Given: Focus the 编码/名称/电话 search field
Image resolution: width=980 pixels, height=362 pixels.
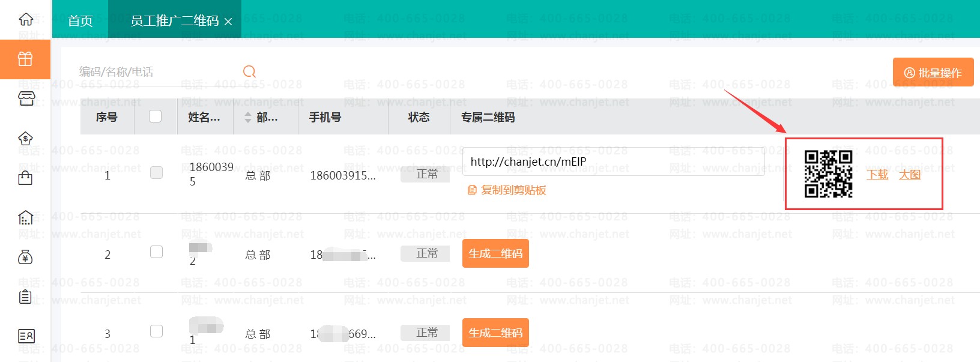Looking at the screenshot, I should [x=159, y=72].
